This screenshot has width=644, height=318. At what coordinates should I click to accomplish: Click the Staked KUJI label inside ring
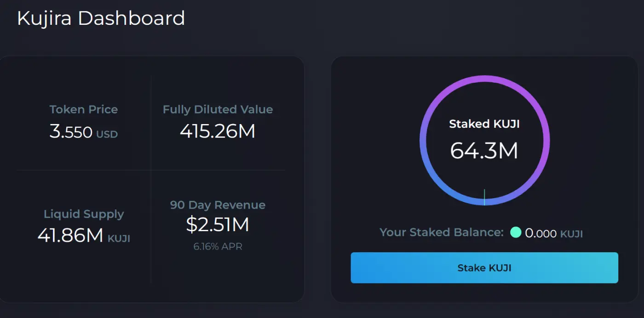tap(484, 124)
